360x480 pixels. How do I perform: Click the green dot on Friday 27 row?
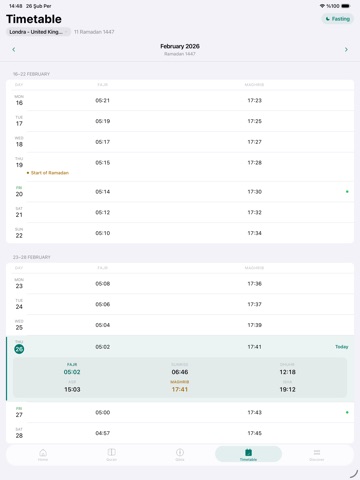(347, 412)
